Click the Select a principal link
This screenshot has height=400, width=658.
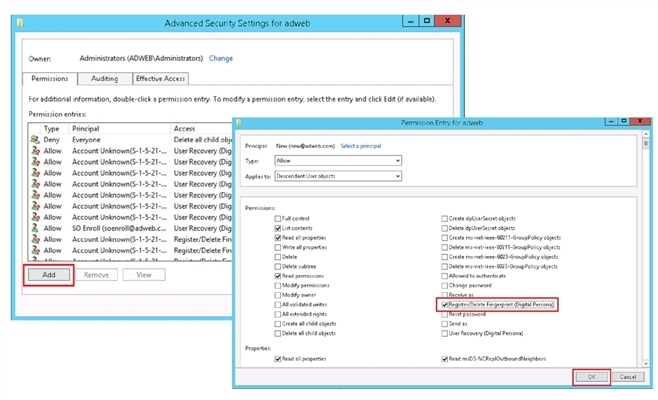361,146
